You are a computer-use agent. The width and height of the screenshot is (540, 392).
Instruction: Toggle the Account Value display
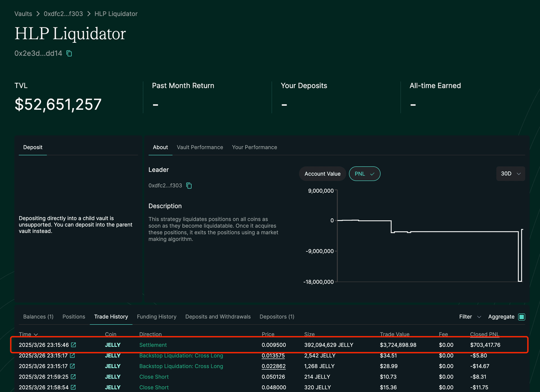[x=322, y=173]
